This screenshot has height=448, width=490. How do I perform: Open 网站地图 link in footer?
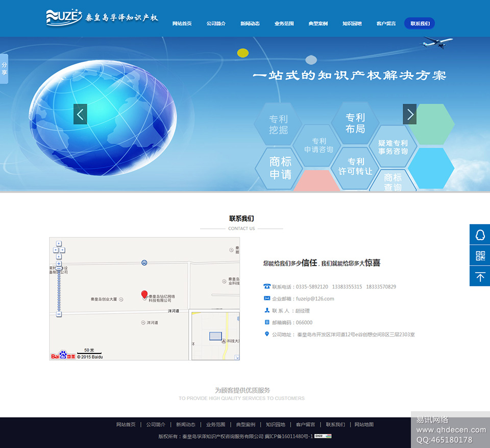point(364,425)
